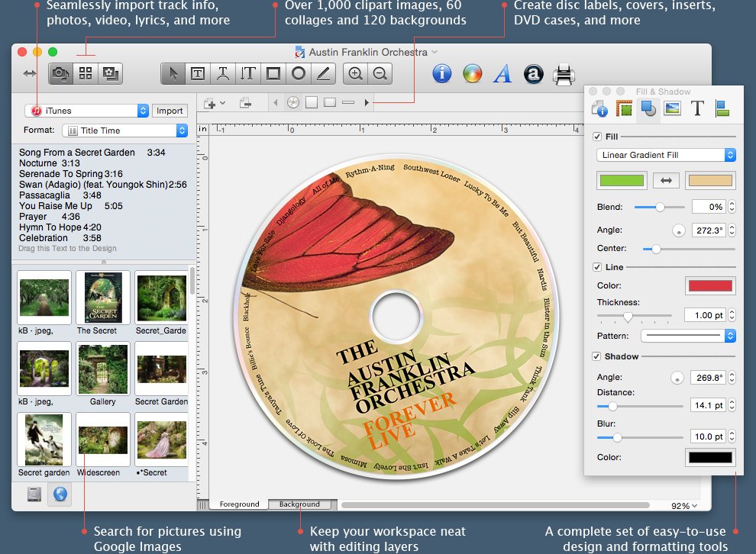Switch to the Background layer tab
The height and width of the screenshot is (554, 756).
click(299, 504)
